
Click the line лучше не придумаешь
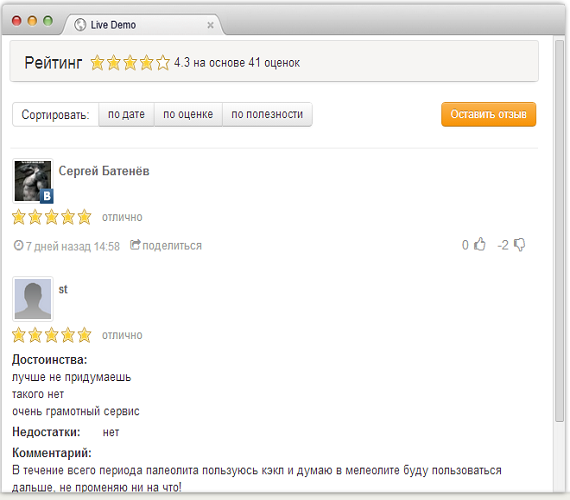(x=71, y=377)
